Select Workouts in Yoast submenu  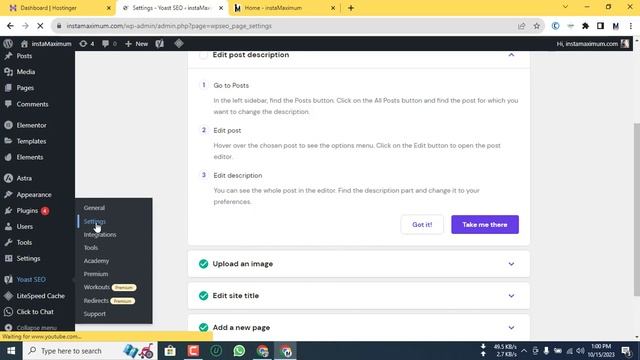click(97, 287)
